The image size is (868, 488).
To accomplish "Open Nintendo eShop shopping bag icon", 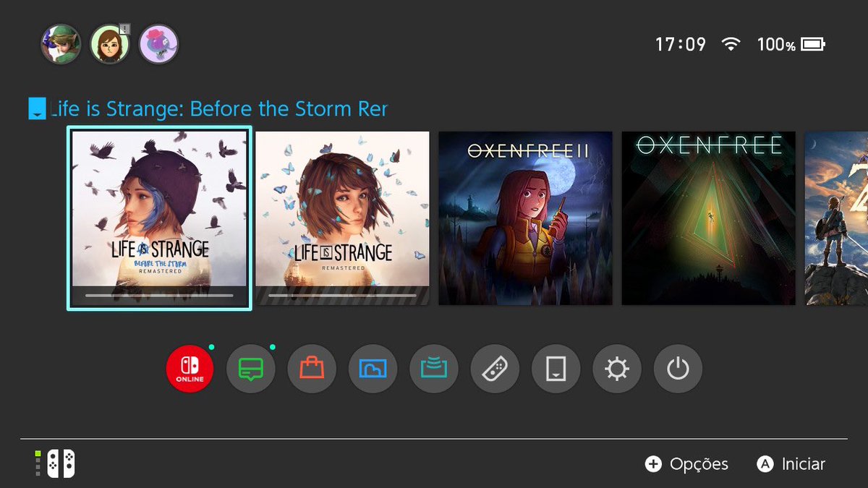I will coord(312,369).
